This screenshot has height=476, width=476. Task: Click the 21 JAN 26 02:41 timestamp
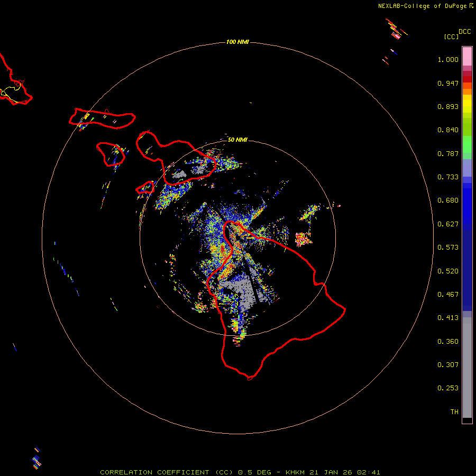tap(345, 472)
